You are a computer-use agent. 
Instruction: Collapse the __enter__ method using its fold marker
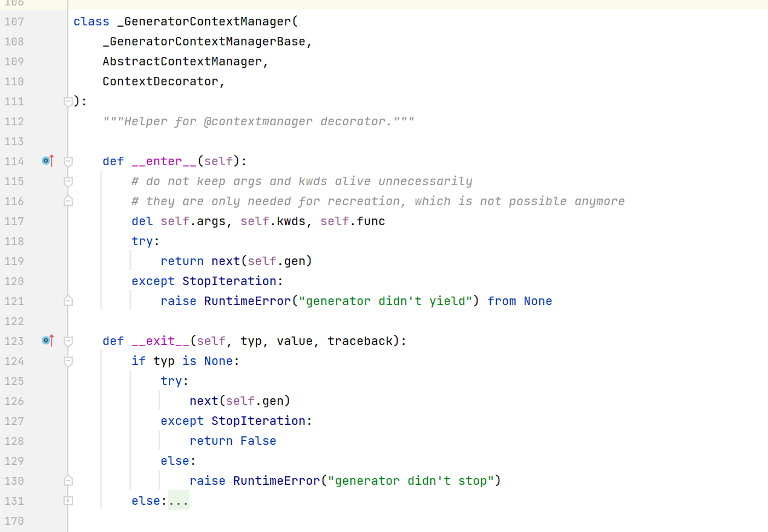(x=68, y=162)
